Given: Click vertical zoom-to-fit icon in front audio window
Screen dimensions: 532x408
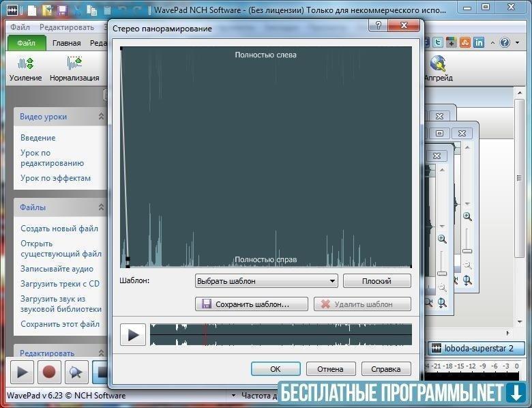Looking at the screenshot, I should 442,303.
